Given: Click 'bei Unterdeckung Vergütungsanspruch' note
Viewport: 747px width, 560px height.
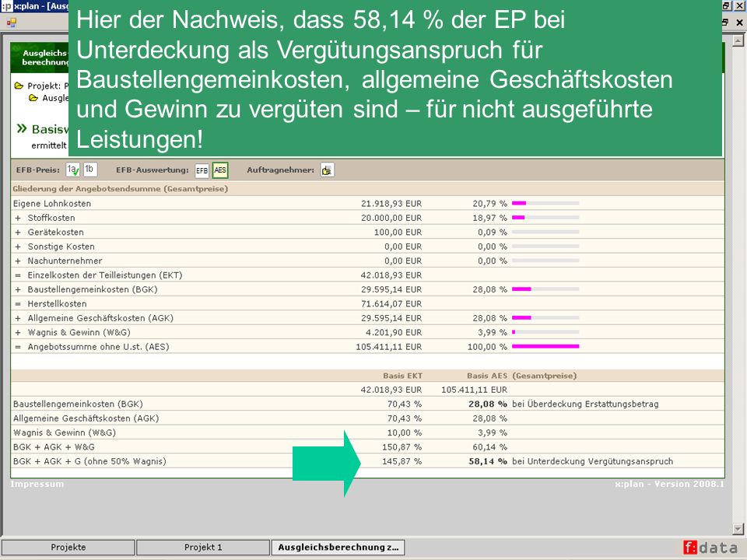Looking at the screenshot, I should coord(592,461).
